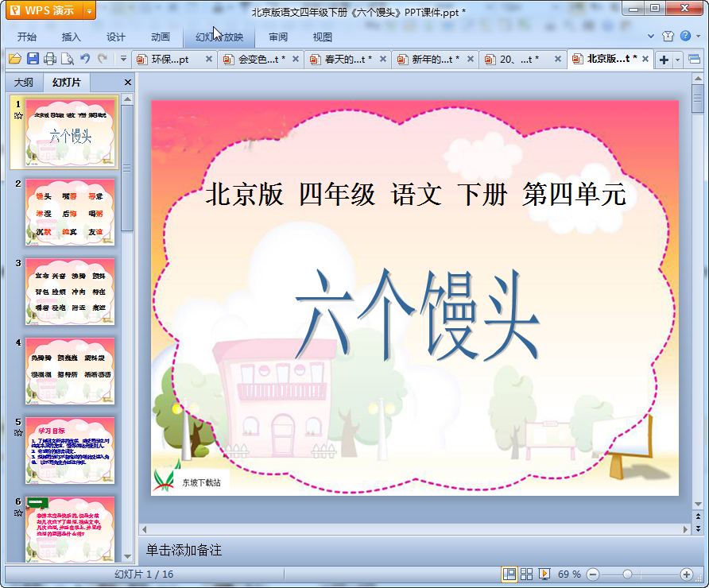Switch to the 20、...t document tab
Screen dimensions: 709x588
pos(519,60)
